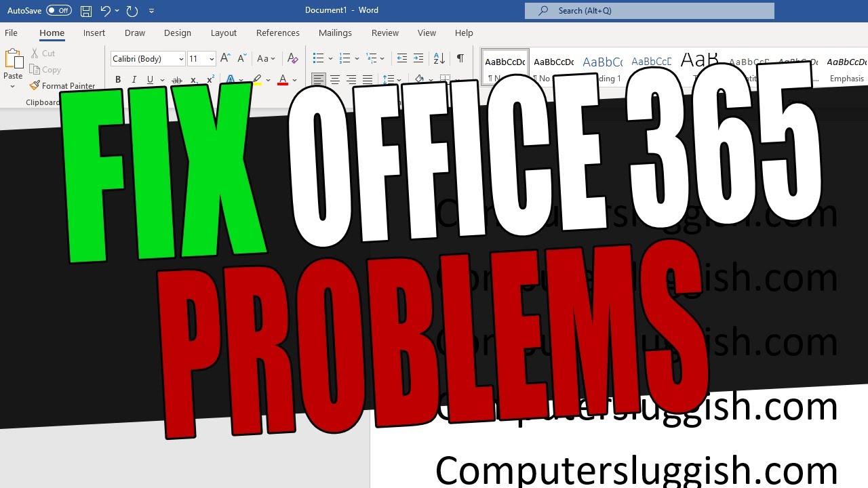Screen dimensions: 868x488
Task: Activate Format Painter
Action: point(62,85)
